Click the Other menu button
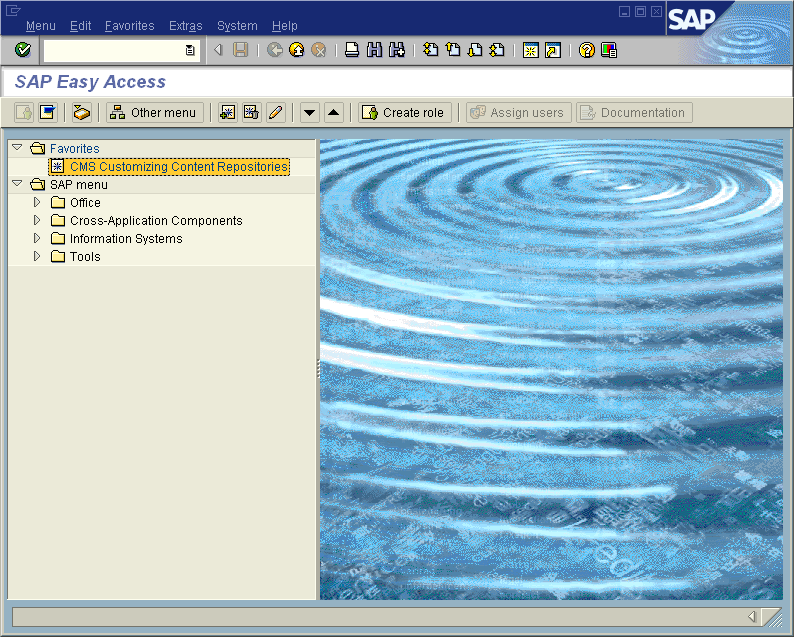The width and height of the screenshot is (794, 637). [x=154, y=113]
